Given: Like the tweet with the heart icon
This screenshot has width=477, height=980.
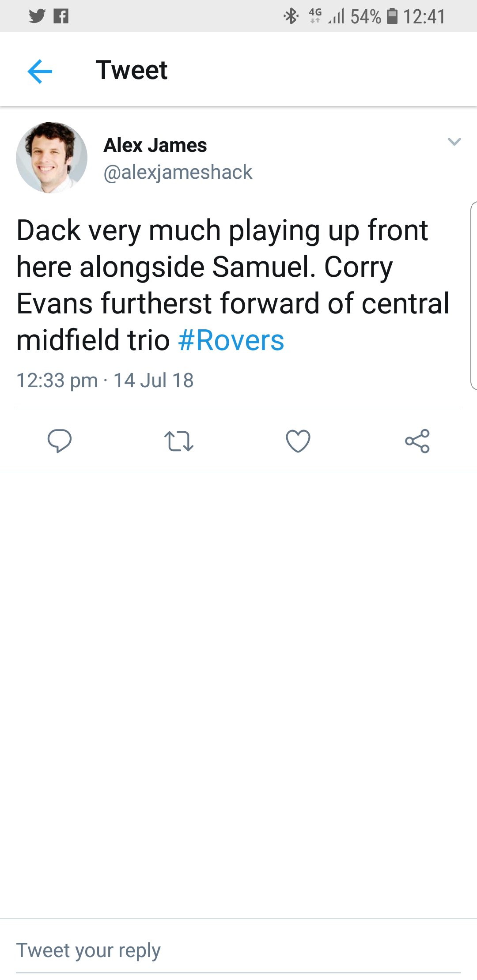Looking at the screenshot, I should pyautogui.click(x=298, y=441).
